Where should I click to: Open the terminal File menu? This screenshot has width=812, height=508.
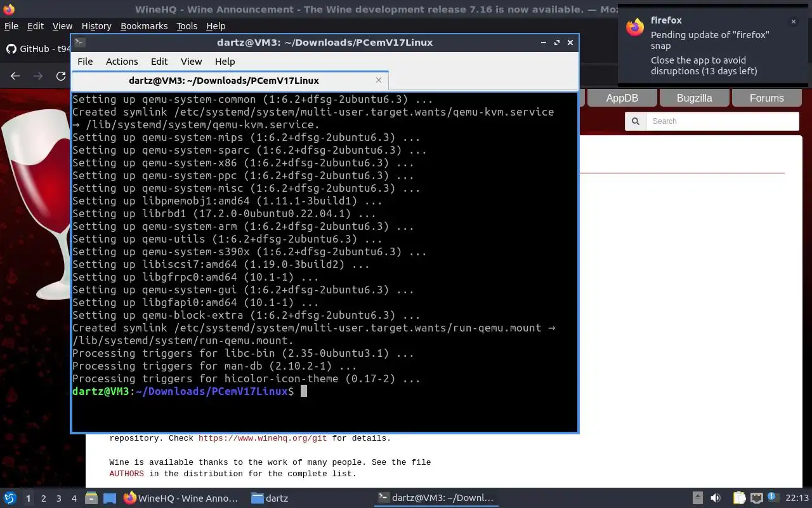click(85, 62)
